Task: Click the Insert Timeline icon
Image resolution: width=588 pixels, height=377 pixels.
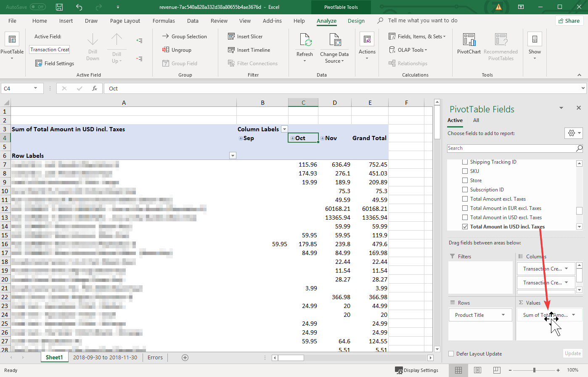Action: click(x=231, y=50)
